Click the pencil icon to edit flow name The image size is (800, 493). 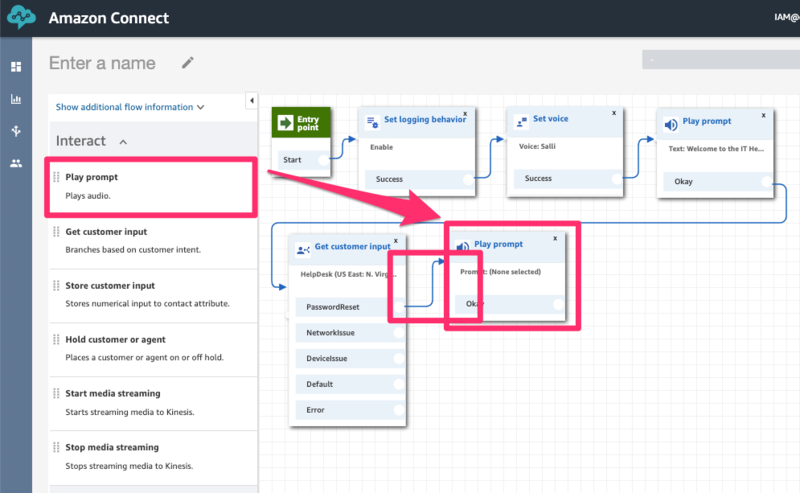click(188, 63)
